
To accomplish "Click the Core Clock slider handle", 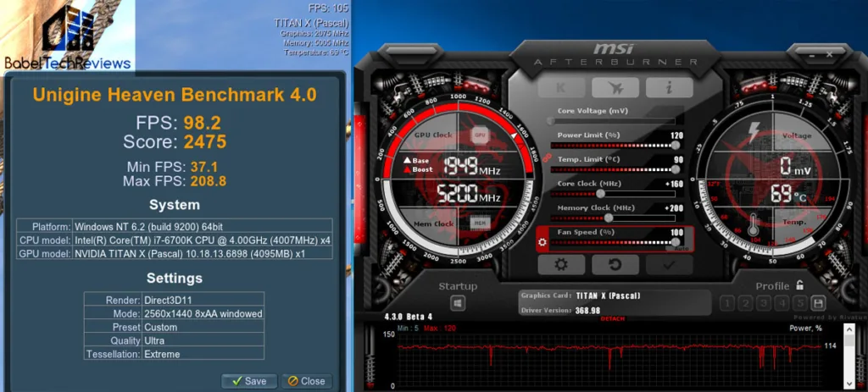I will click(x=600, y=194).
